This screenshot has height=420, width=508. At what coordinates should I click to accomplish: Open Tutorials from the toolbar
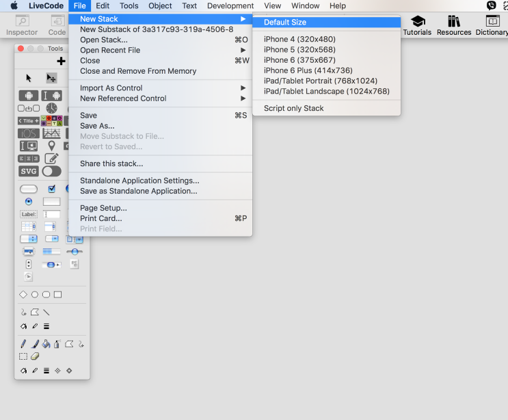pos(417,25)
